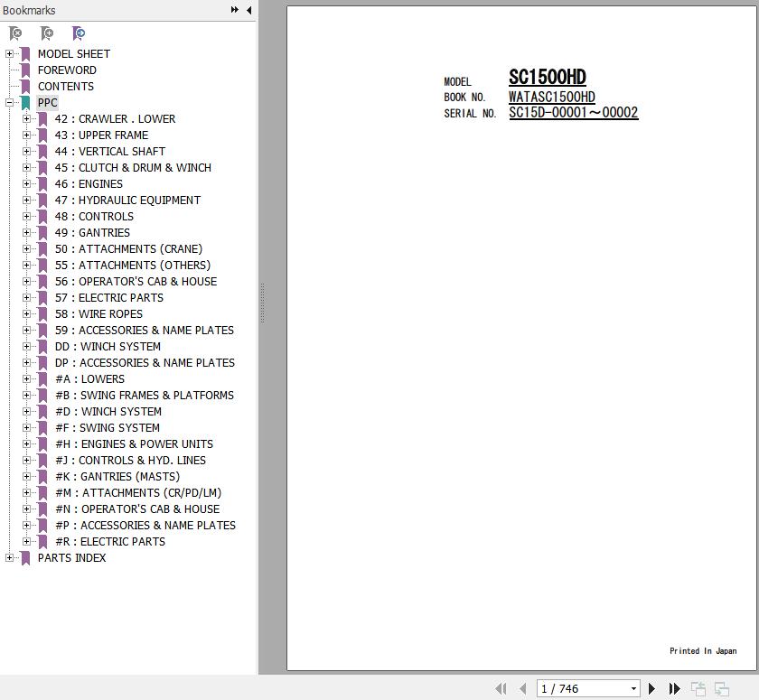Jump to last page button

click(674, 688)
